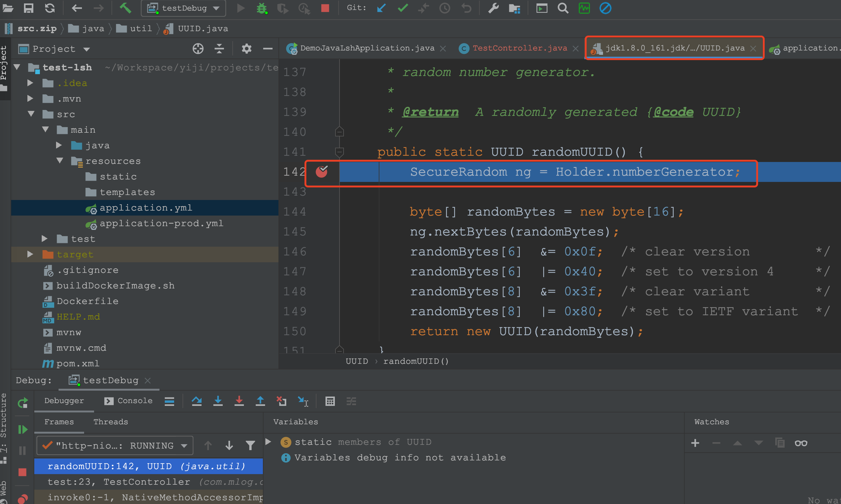Stop debug session red square
Screen dimensions: 841x504
pos(22,472)
